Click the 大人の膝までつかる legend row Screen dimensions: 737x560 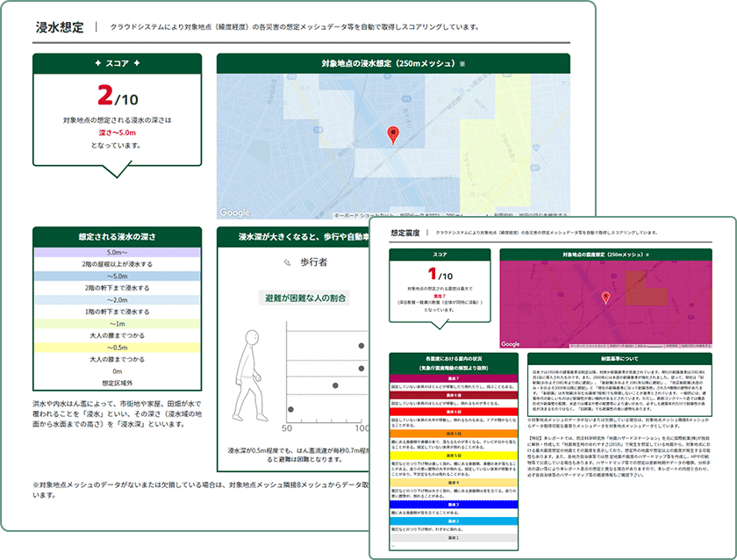tap(117, 359)
